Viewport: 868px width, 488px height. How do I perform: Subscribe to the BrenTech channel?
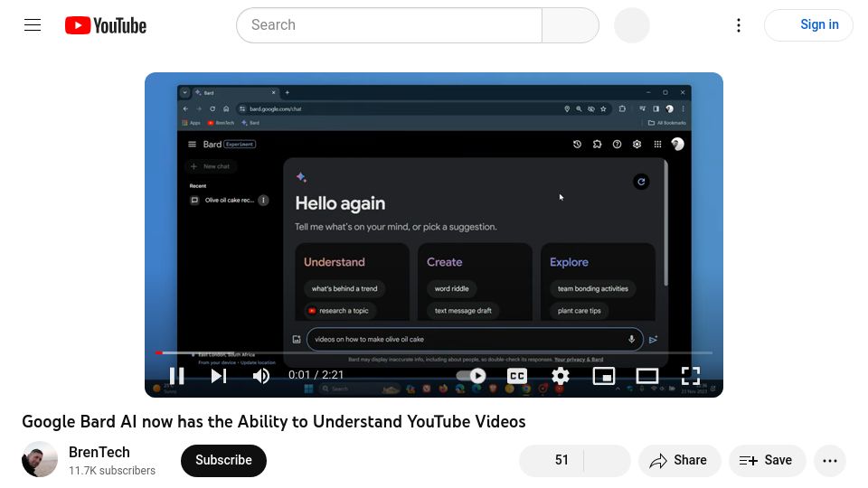(x=223, y=460)
